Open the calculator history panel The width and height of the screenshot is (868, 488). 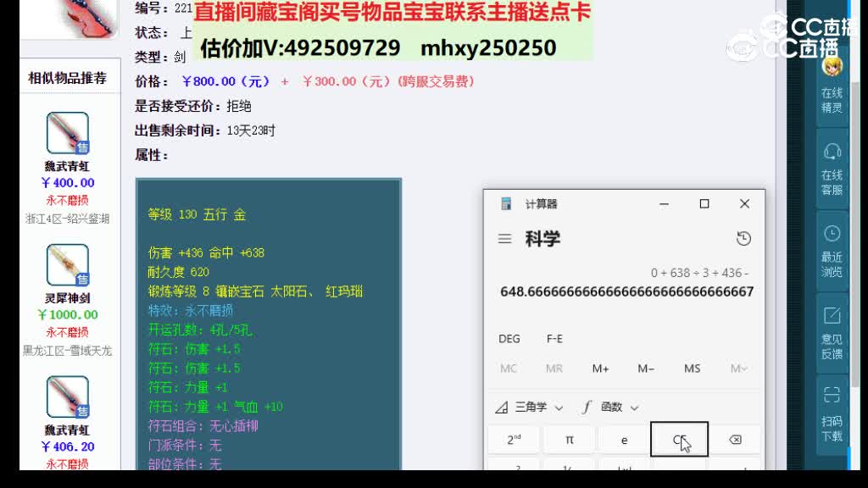pos(743,239)
